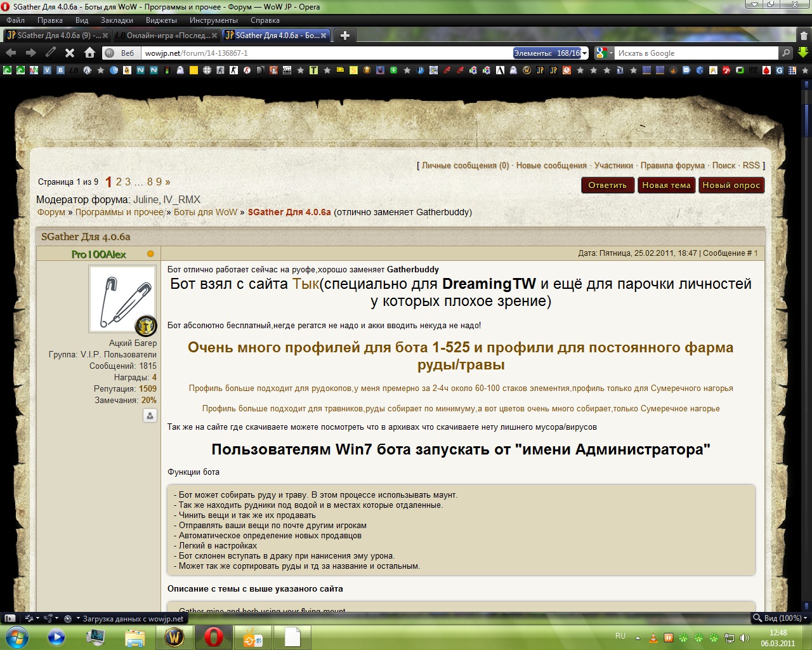812x650 pixels.
Task: Click the Тык link in the post
Action: (x=306, y=284)
